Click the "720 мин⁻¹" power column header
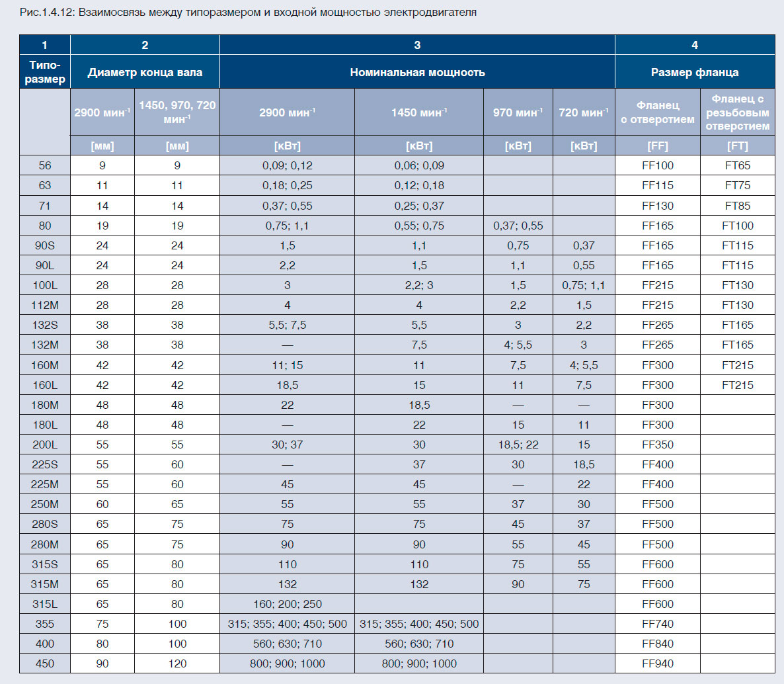Viewport: 784px width, 684px height. [584, 112]
